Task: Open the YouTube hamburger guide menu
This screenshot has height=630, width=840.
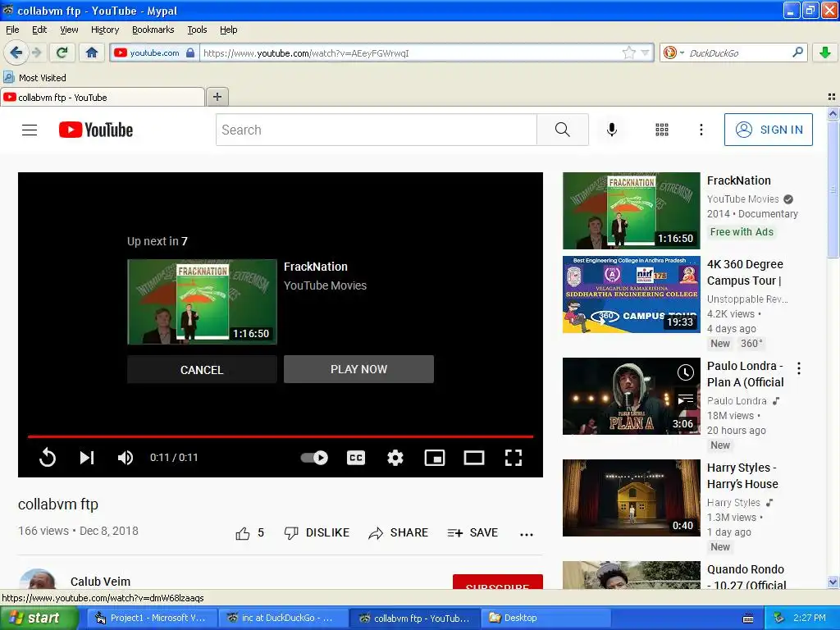Action: point(30,130)
